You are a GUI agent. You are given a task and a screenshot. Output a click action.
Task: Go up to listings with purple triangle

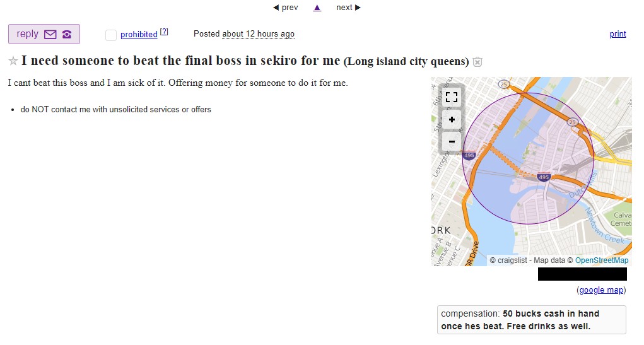pyautogui.click(x=317, y=8)
